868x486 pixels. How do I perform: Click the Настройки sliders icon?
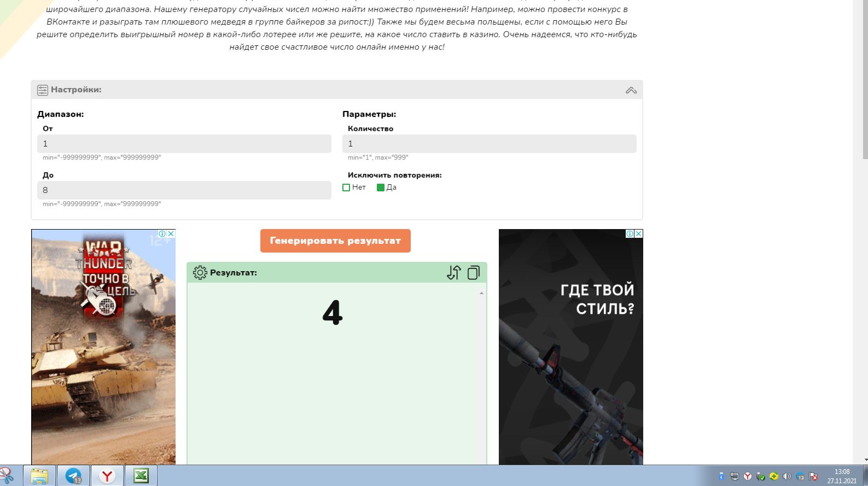(43, 90)
